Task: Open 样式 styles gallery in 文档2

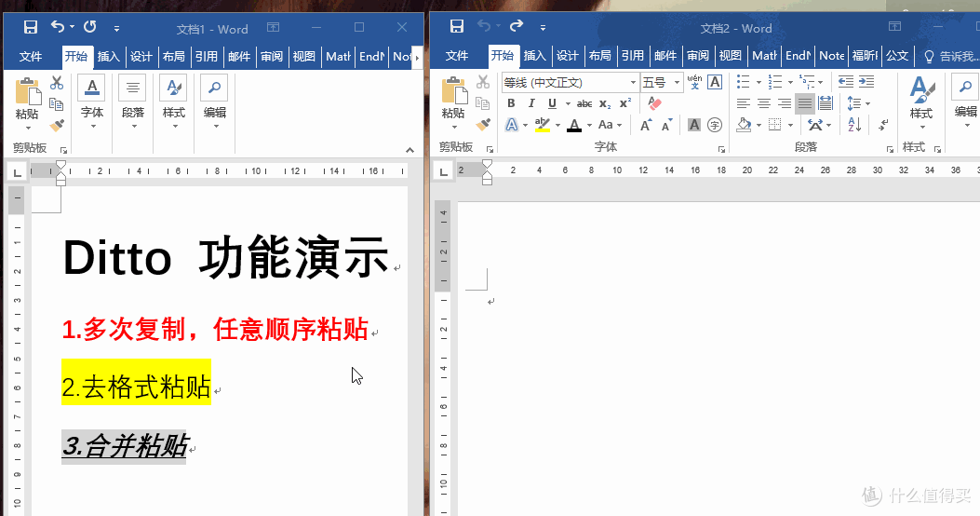Action: tap(921, 102)
